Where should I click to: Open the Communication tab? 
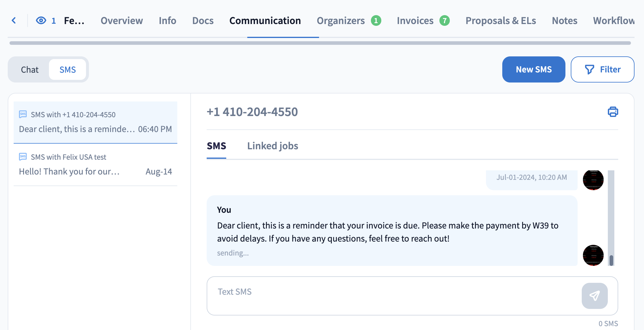pyautogui.click(x=265, y=20)
